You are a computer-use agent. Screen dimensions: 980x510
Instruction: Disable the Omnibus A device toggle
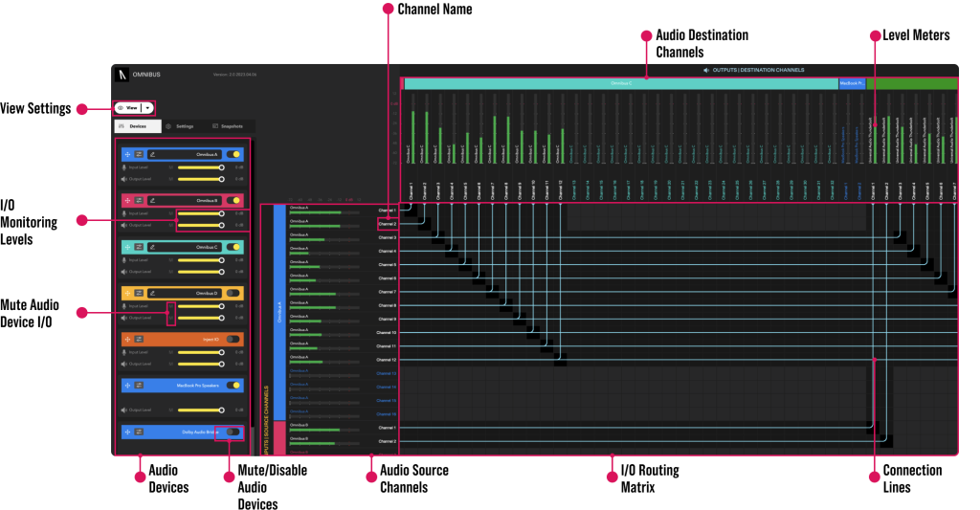[234, 154]
